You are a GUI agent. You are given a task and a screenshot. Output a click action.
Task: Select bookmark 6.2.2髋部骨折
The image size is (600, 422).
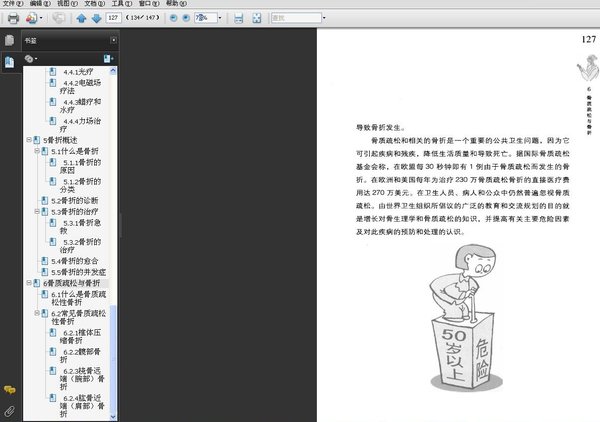tap(80, 355)
